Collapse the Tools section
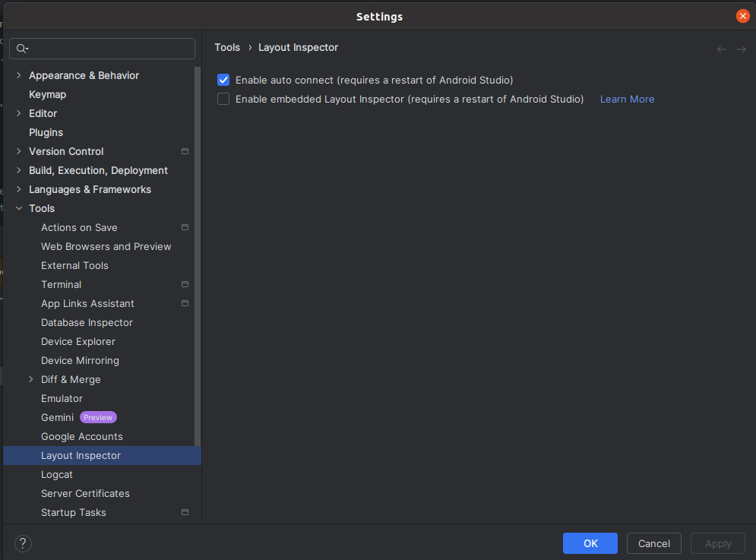Image resolution: width=756 pixels, height=560 pixels. click(x=19, y=208)
